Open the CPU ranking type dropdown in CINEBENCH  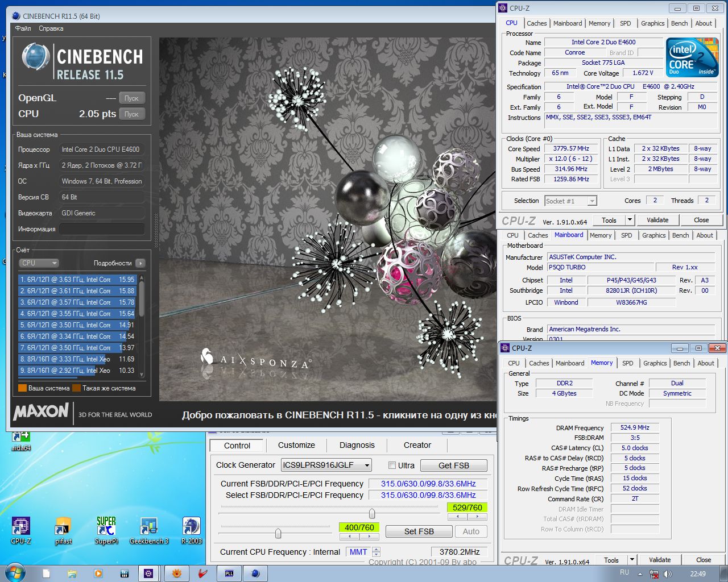[x=39, y=263]
